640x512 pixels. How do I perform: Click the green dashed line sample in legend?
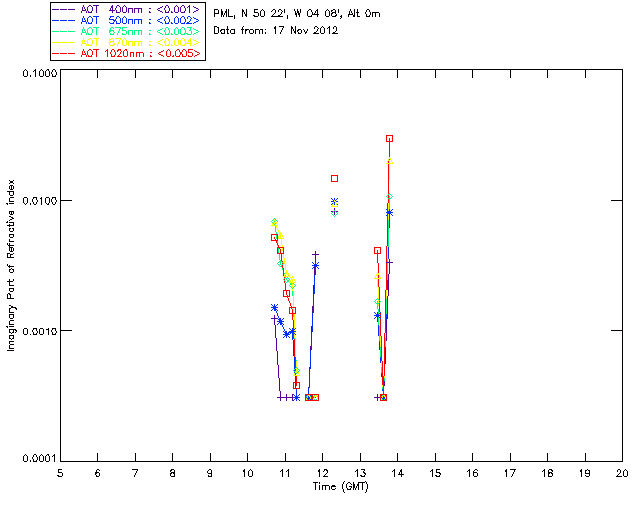click(x=64, y=31)
